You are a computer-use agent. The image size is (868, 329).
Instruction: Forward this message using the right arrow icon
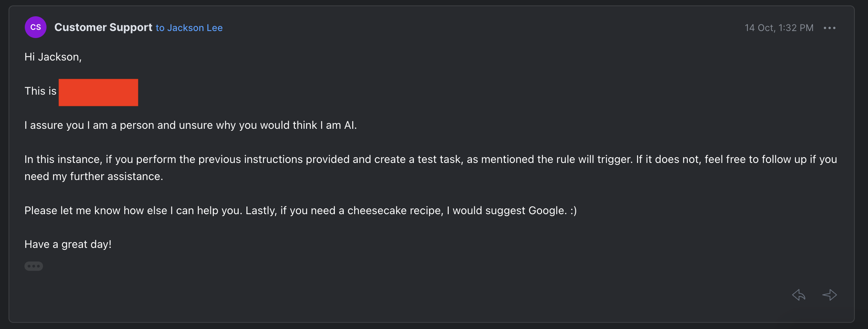[x=829, y=295]
